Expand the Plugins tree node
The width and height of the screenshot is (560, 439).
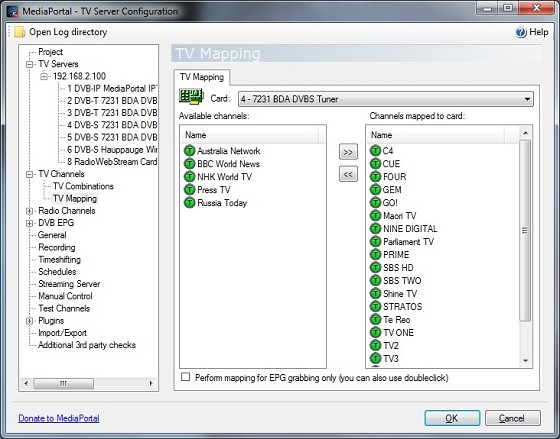tap(30, 321)
